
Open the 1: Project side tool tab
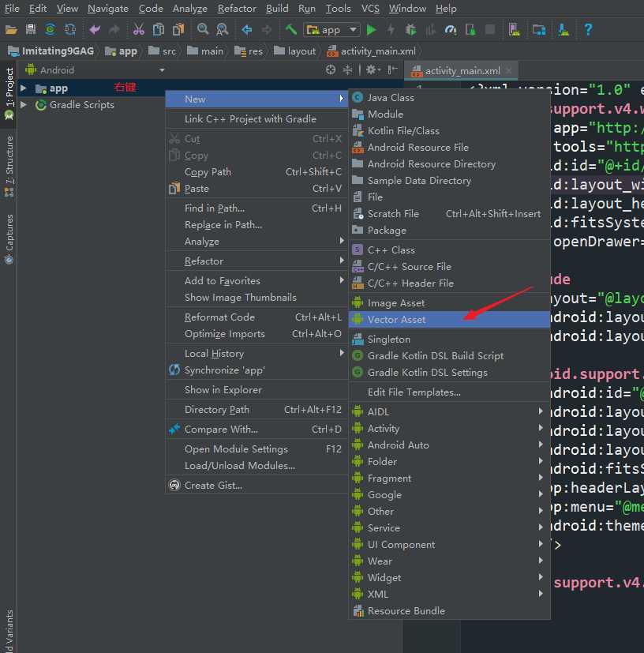[9, 93]
